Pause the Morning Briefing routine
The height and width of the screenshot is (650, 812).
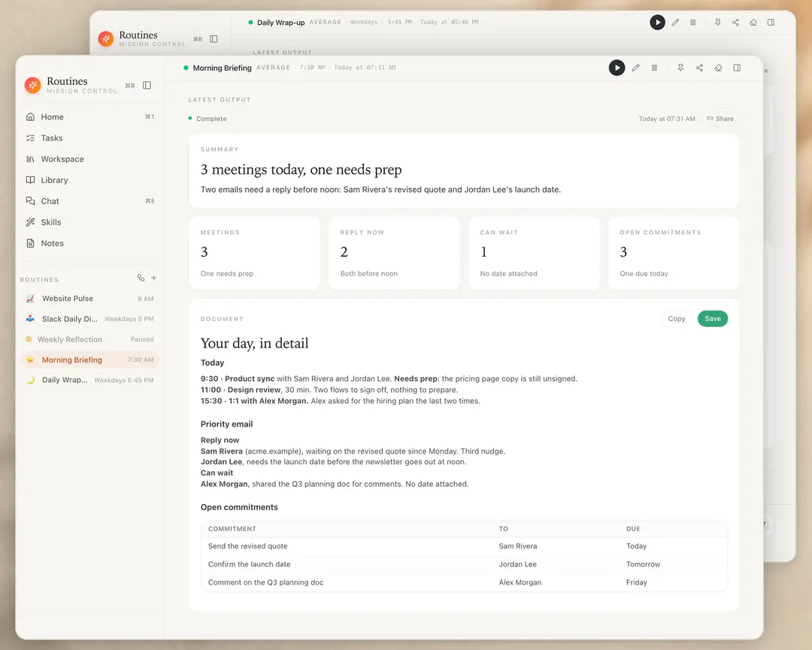pyautogui.click(x=655, y=68)
